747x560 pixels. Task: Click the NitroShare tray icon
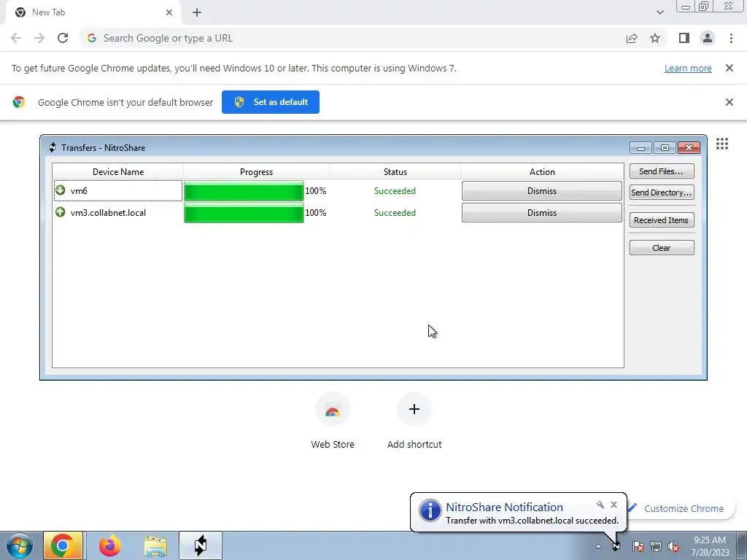pos(616,546)
